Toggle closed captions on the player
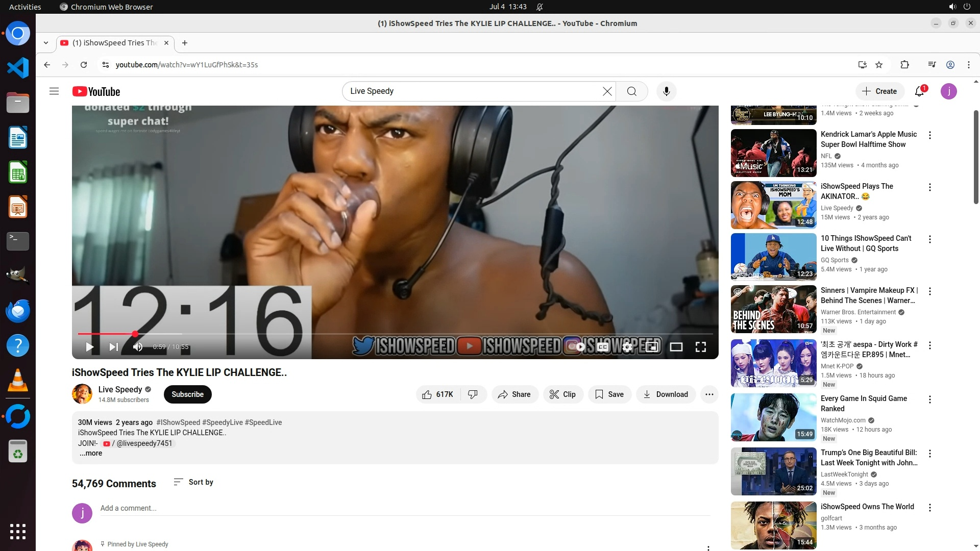The image size is (980, 551). [x=603, y=347]
